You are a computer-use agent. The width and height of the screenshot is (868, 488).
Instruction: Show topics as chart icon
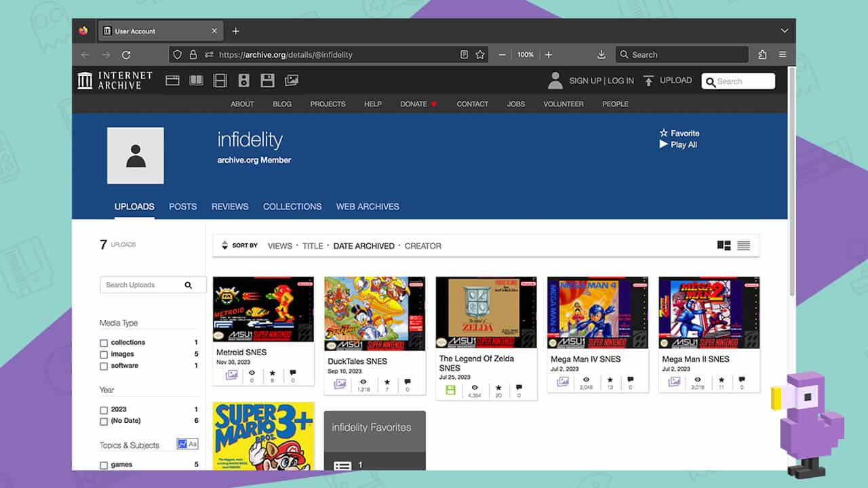[182, 444]
